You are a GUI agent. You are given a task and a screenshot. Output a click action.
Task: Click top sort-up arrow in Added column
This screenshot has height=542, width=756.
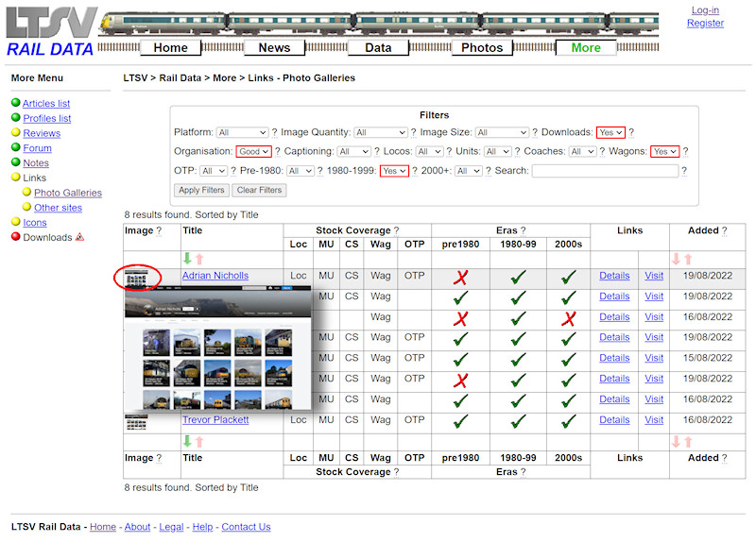point(688,259)
